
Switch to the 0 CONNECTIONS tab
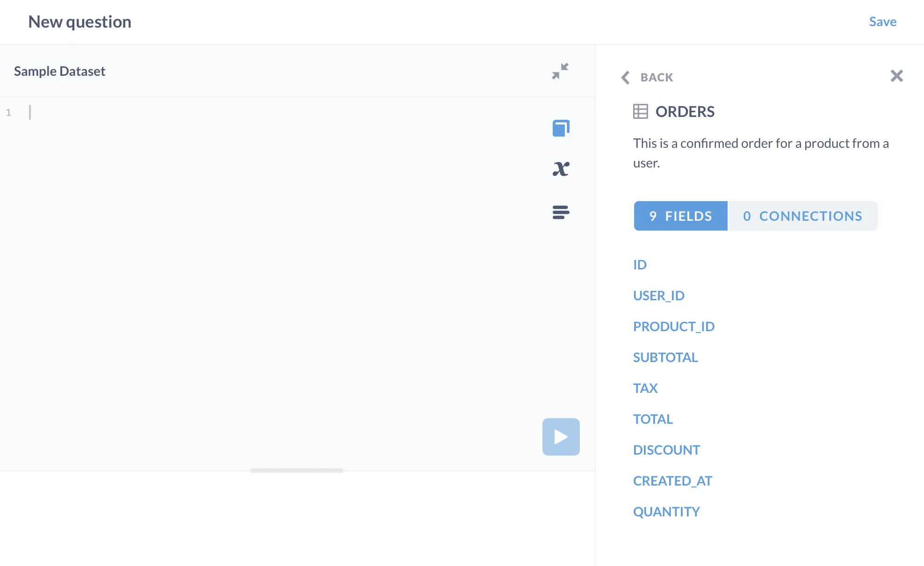coord(802,216)
